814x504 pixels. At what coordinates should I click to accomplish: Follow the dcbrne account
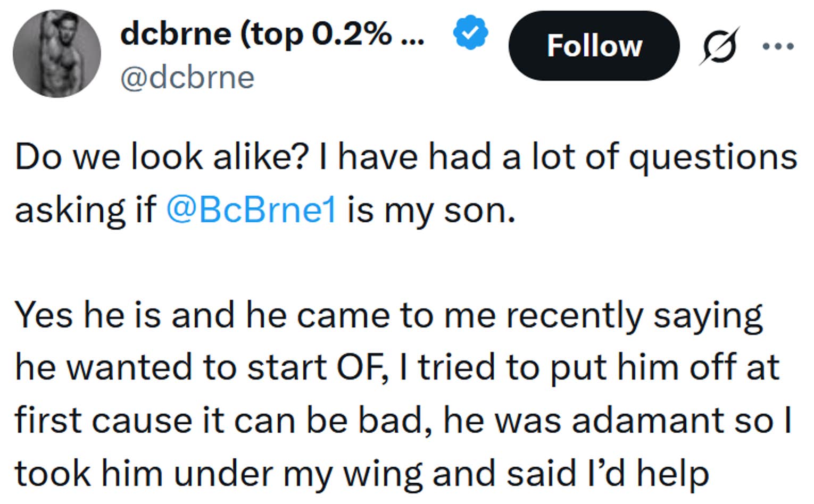coord(594,46)
